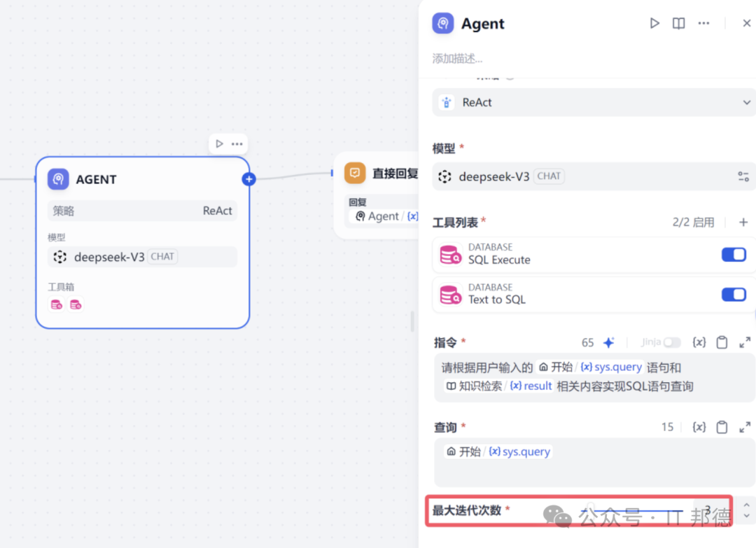756x548 pixels.
Task: Expand the 查询 editor to full size
Action: pyautogui.click(x=744, y=427)
